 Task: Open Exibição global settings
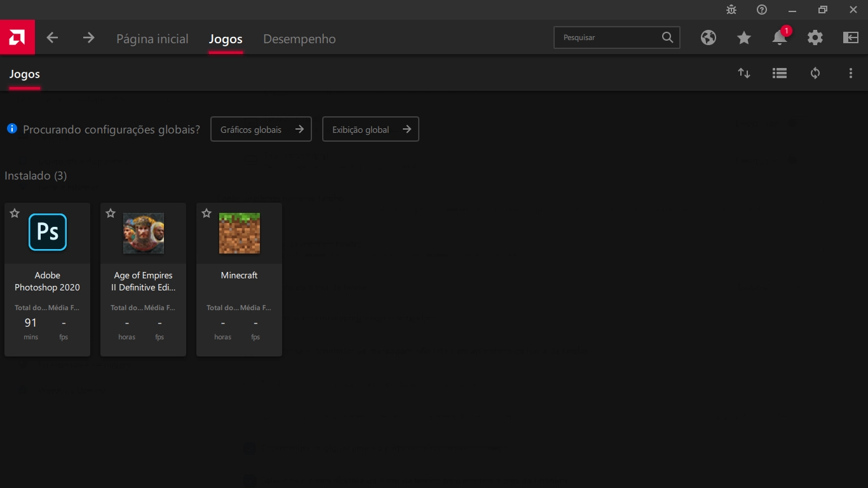point(370,129)
